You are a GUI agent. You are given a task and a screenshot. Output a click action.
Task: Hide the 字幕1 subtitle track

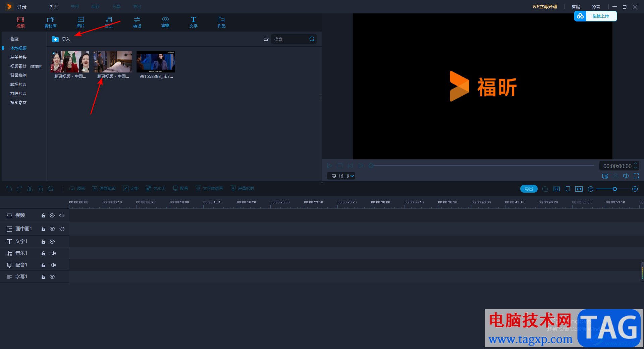pos(52,277)
